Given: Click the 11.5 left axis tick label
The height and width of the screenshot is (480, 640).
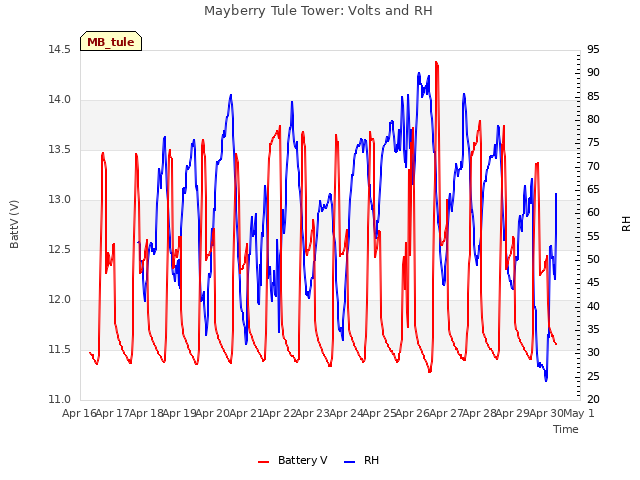Looking at the screenshot, I should tap(60, 350).
